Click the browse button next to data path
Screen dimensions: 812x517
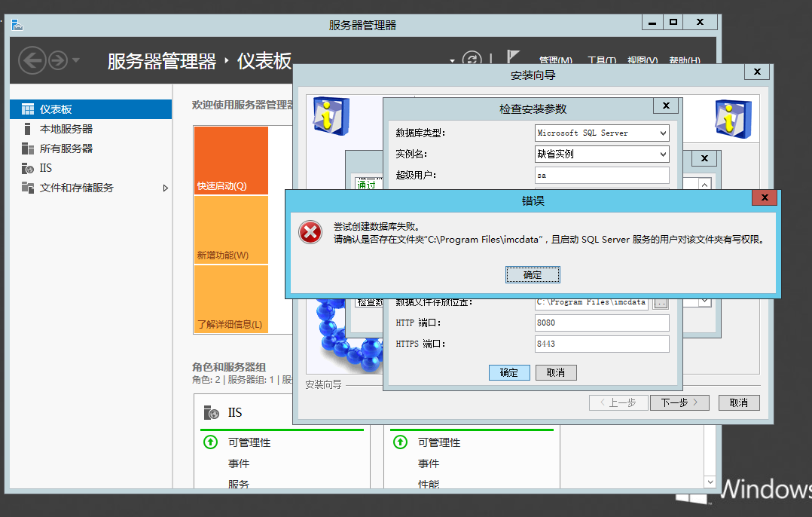tap(661, 303)
